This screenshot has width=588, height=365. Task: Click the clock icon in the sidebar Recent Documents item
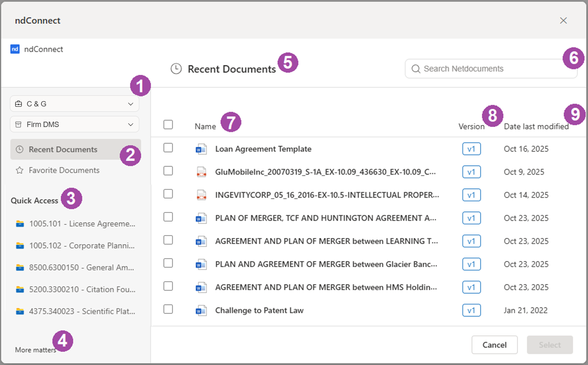coord(19,149)
